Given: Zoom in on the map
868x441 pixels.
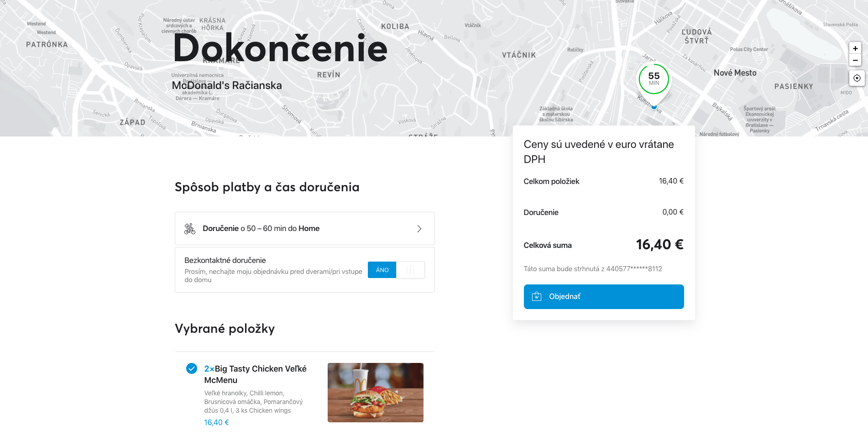Looking at the screenshot, I should tap(855, 48).
